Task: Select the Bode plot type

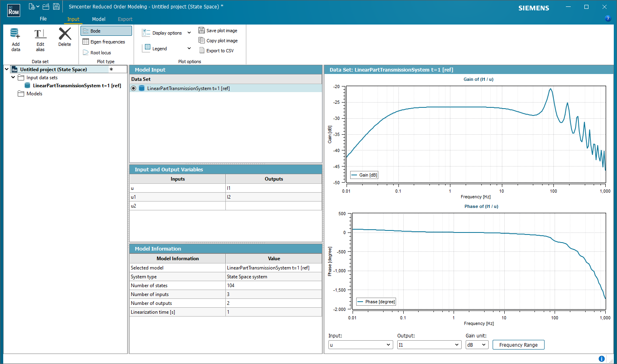Action: tap(106, 31)
